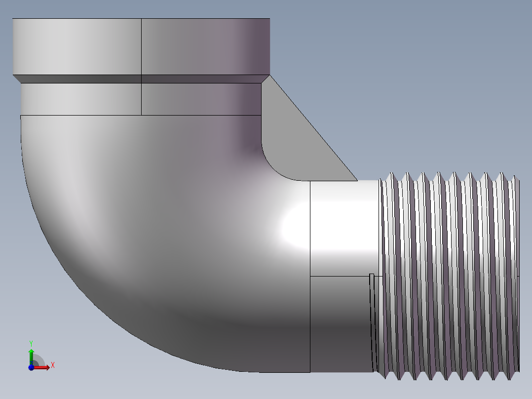
Task: Select the chamfer band below the top collar
Action: 141,79
